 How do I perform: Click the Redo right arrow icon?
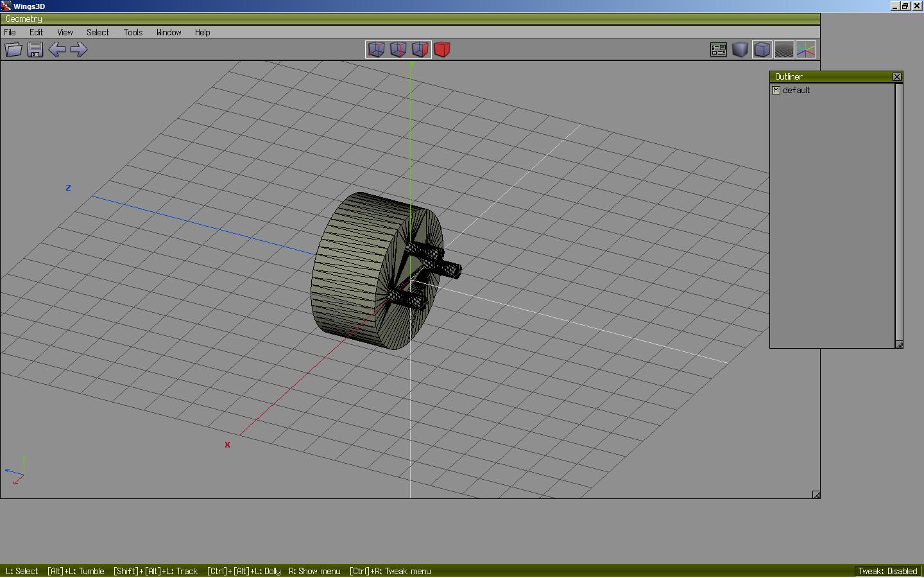79,49
